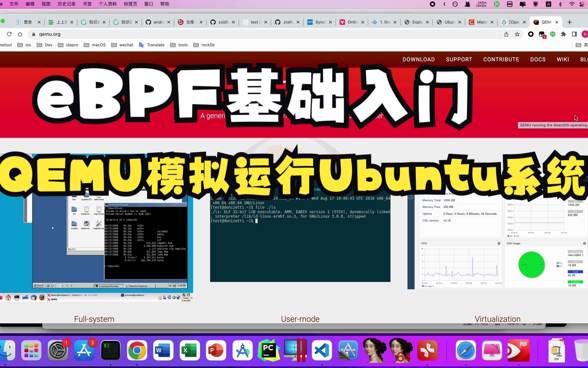Toggle the bookmark star for this page

coord(517,34)
